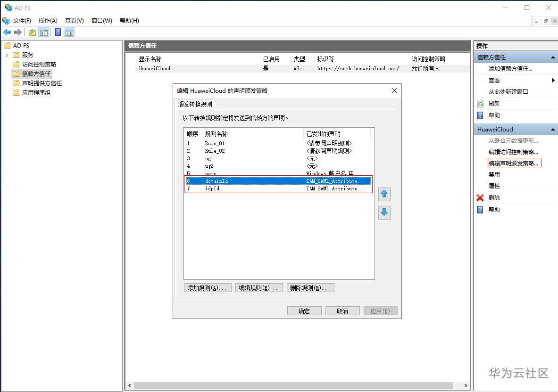Close the claim issuance policy dialog
The height and width of the screenshot is (392, 558).
pyautogui.click(x=394, y=90)
